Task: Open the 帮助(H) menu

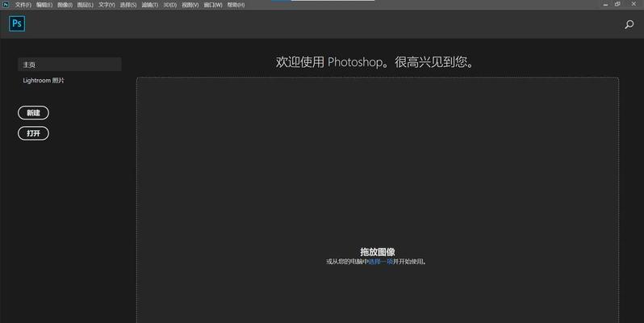Action: [x=236, y=5]
